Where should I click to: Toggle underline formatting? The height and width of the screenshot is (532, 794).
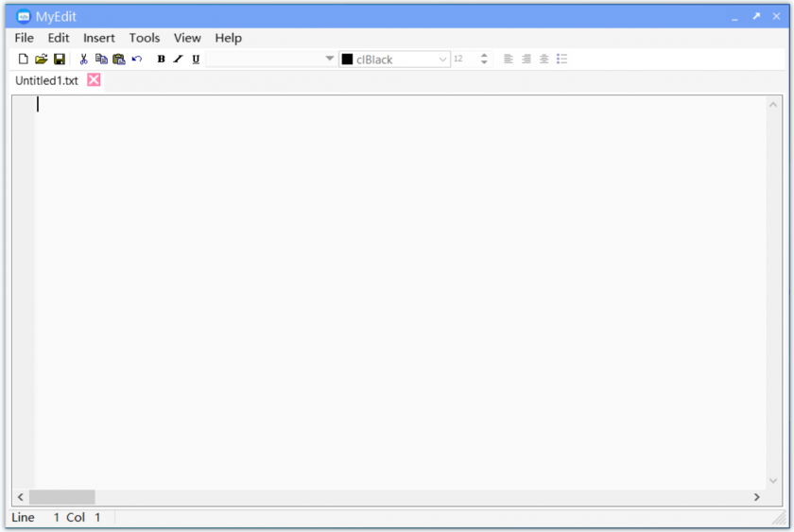(x=196, y=59)
